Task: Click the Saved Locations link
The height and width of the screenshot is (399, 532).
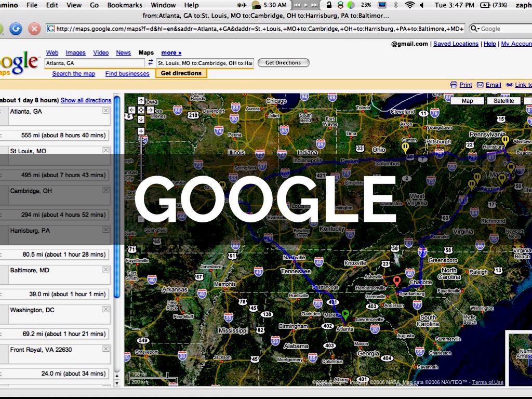Action: (x=456, y=44)
